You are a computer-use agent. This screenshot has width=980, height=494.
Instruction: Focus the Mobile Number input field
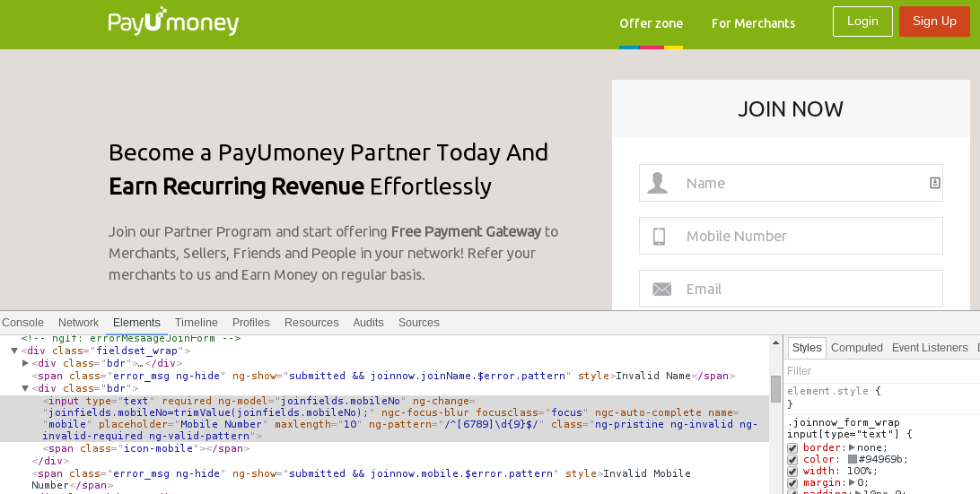pyautogui.click(x=791, y=236)
